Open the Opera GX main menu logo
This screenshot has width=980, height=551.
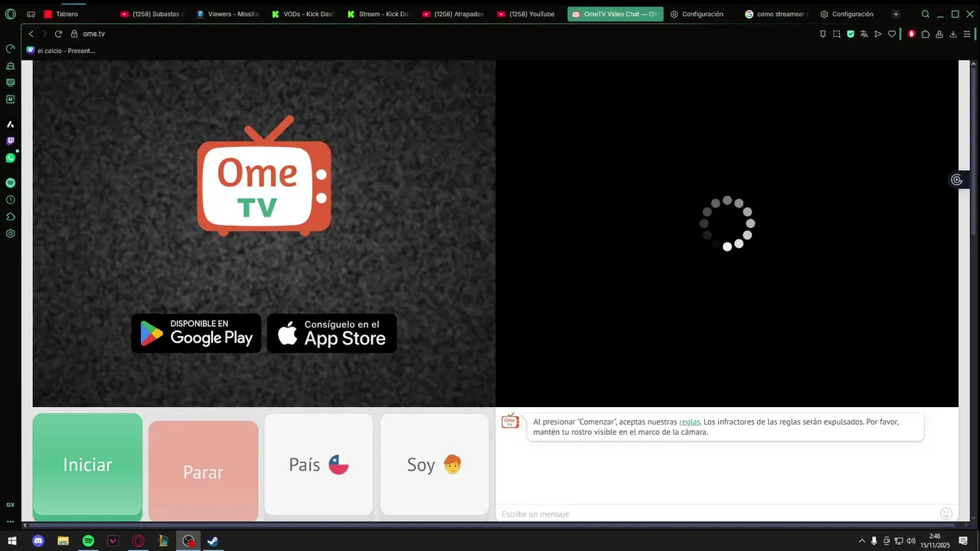[x=11, y=14]
